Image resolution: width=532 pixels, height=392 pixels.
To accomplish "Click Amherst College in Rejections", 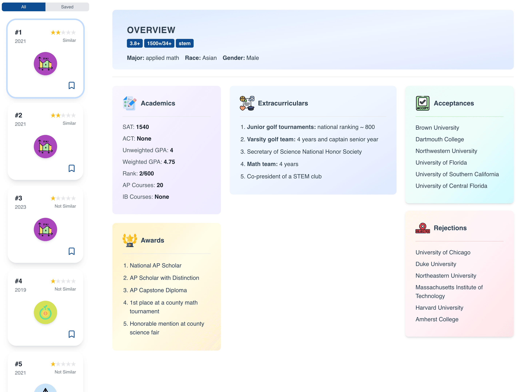I will click(x=437, y=319).
